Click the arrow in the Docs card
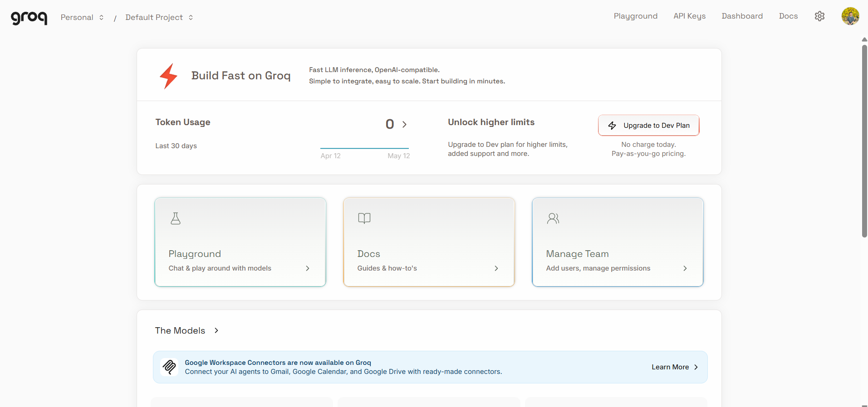Viewport: 868px width, 407px height. (496, 268)
